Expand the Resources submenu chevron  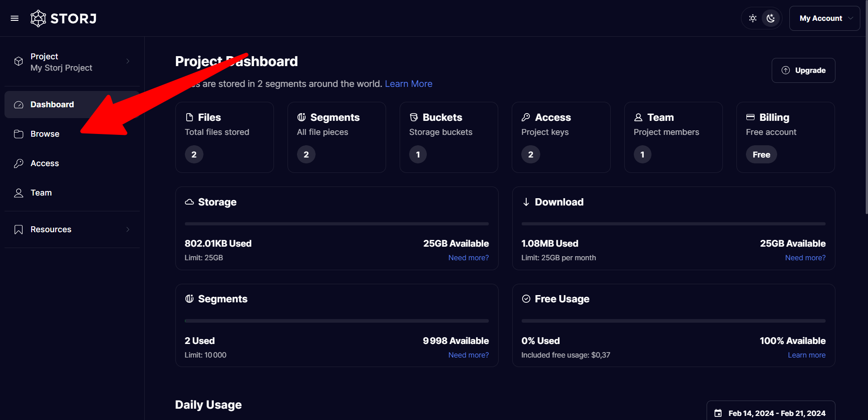coord(128,229)
